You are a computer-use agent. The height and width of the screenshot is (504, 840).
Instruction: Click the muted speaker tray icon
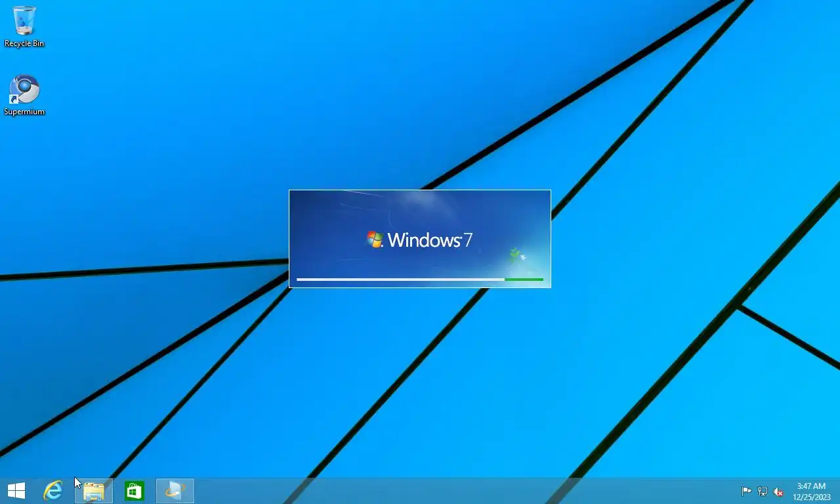(x=778, y=492)
